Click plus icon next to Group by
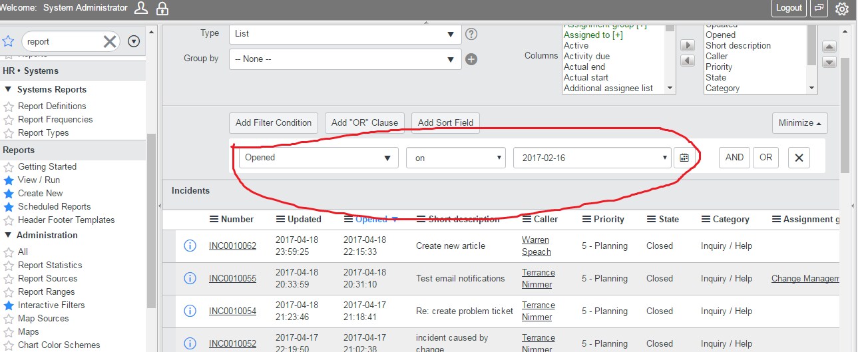The width and height of the screenshot is (868, 352). click(471, 59)
